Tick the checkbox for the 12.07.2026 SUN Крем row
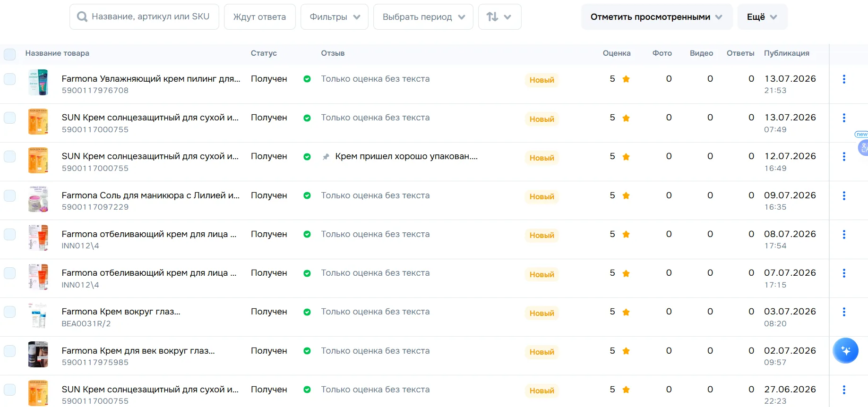 10,156
